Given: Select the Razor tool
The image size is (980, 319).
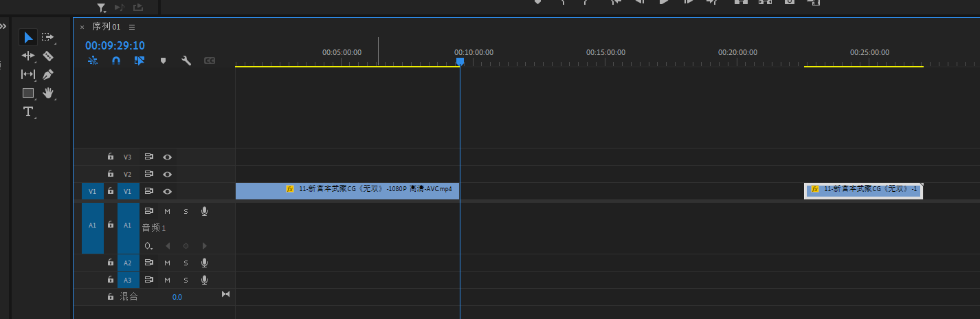Looking at the screenshot, I should pos(48,56).
